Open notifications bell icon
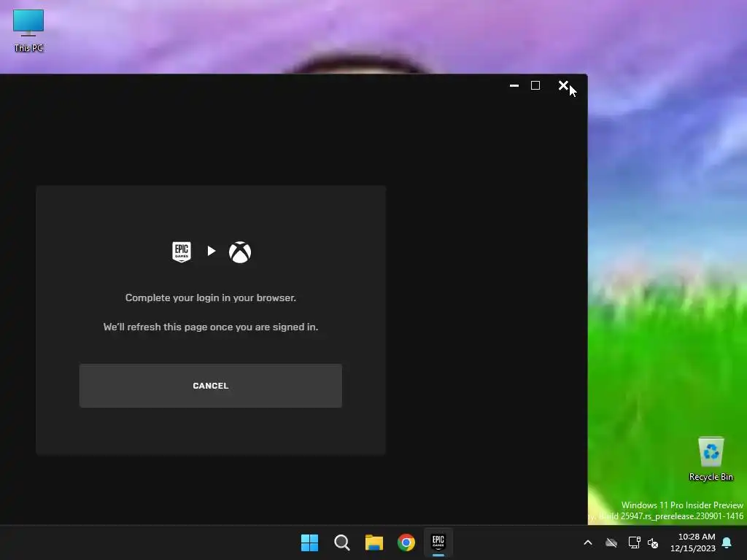The height and width of the screenshot is (560, 747). pos(727,542)
